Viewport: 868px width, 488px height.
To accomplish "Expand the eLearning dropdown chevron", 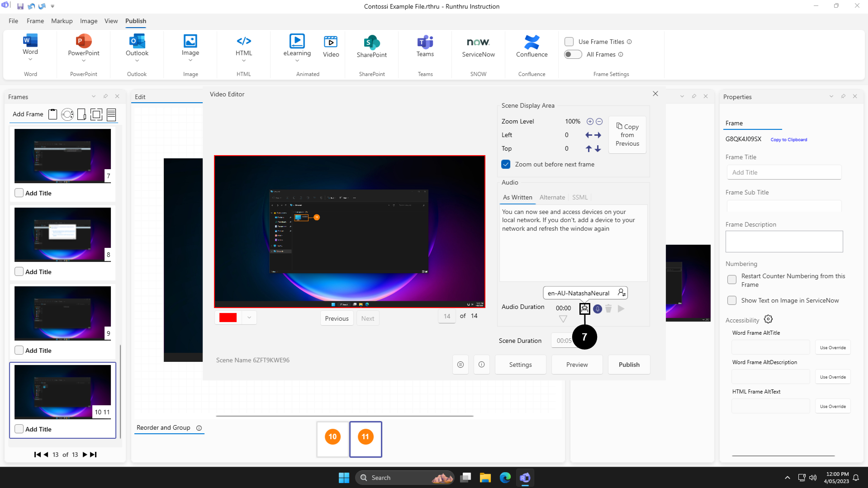I will pos(297,61).
